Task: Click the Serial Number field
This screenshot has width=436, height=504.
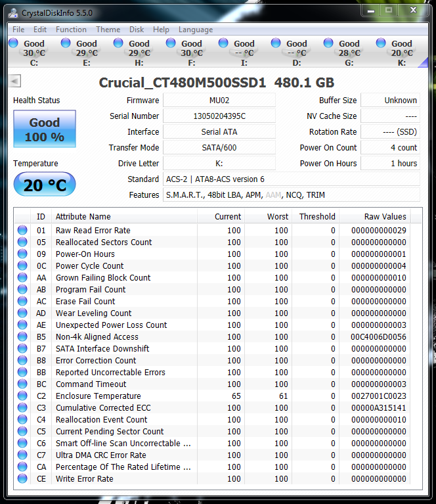Action: [219, 116]
